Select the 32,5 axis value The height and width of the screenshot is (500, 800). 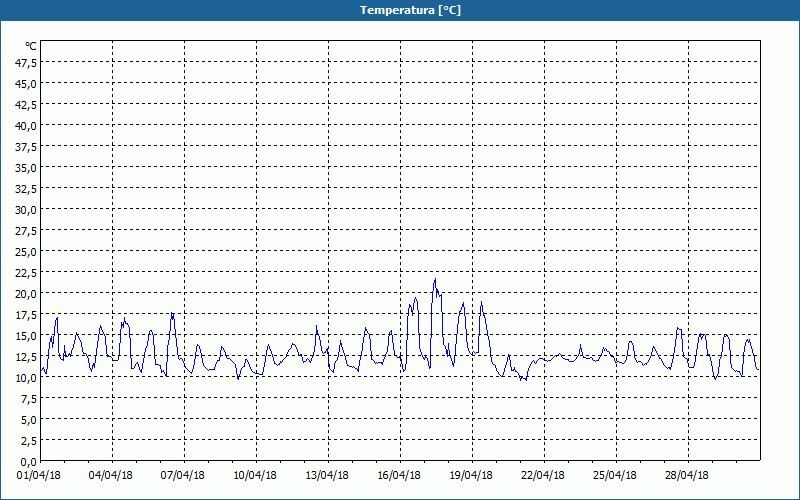coord(27,189)
